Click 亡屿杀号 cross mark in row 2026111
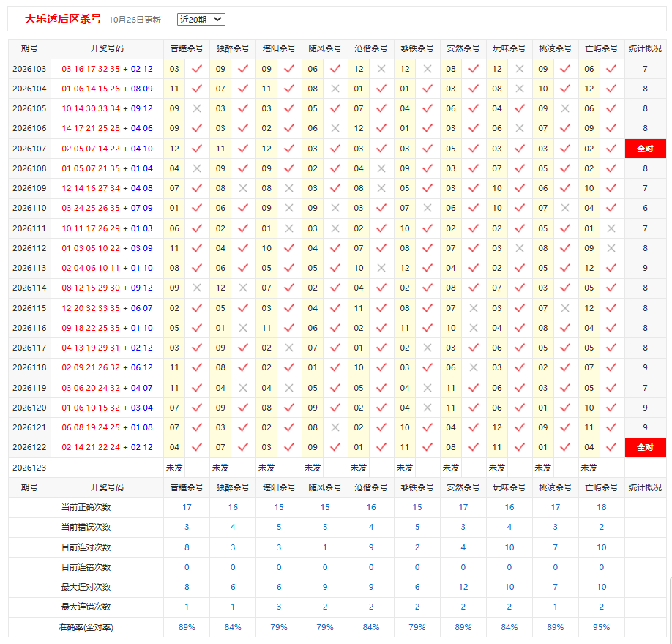 [x=611, y=228]
